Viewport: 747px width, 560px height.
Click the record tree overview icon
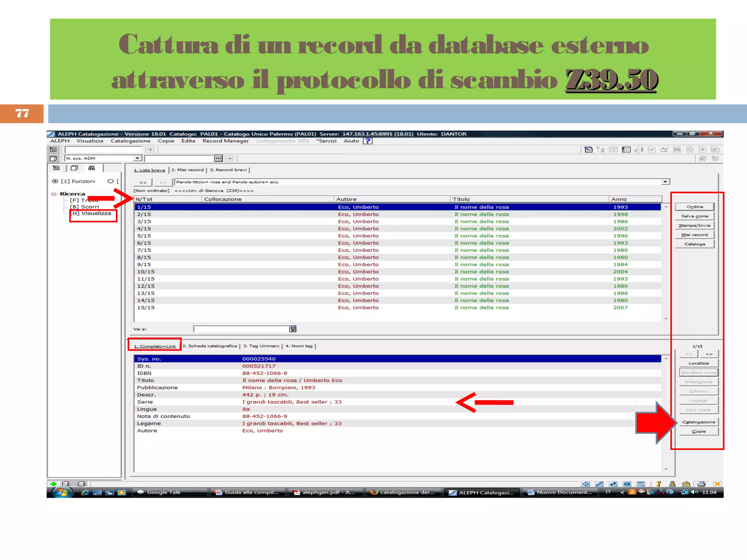click(x=601, y=149)
